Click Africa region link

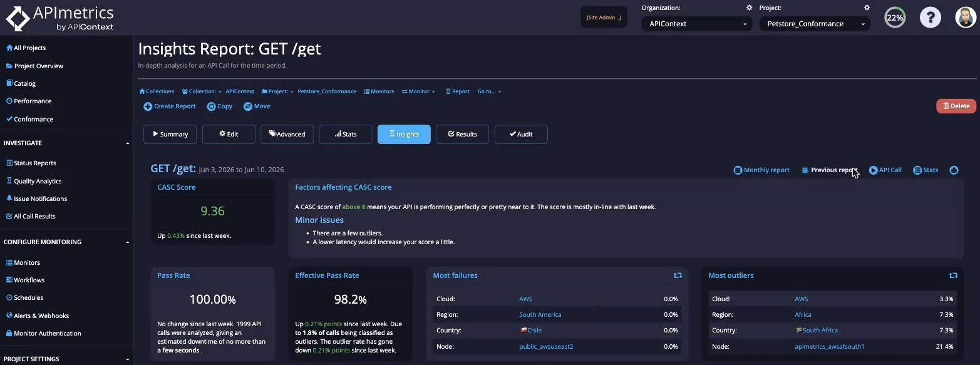click(803, 314)
